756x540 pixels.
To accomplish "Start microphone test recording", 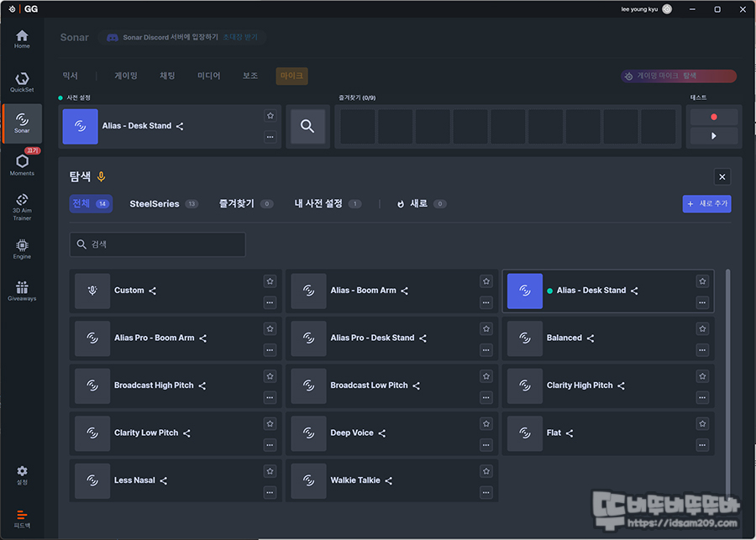I will tap(714, 117).
